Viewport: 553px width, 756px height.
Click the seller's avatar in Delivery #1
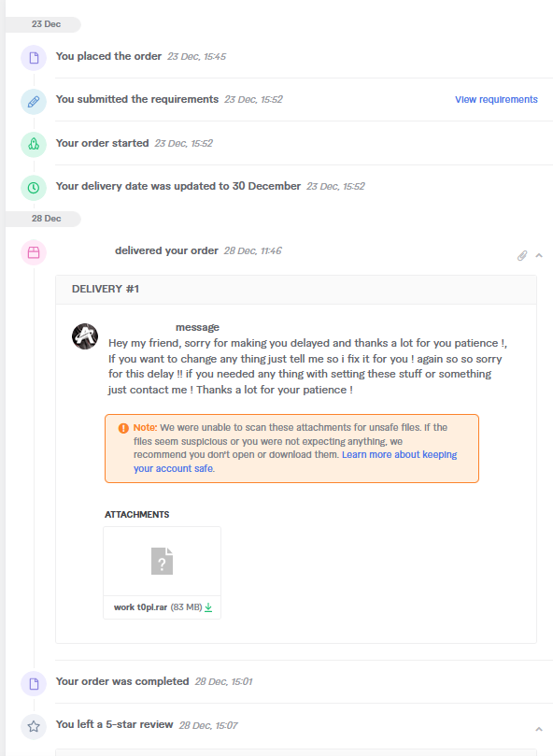[x=85, y=336]
